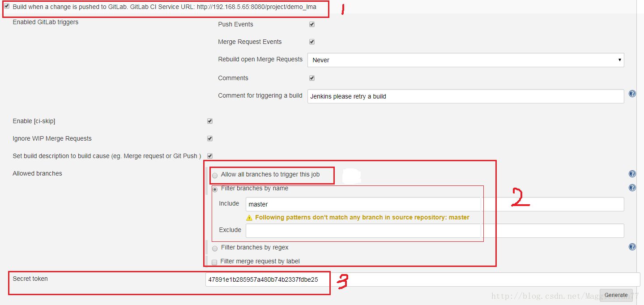This screenshot has height=305, width=644.
Task: Uncheck the Push Events checkbox
Action: coord(312,24)
